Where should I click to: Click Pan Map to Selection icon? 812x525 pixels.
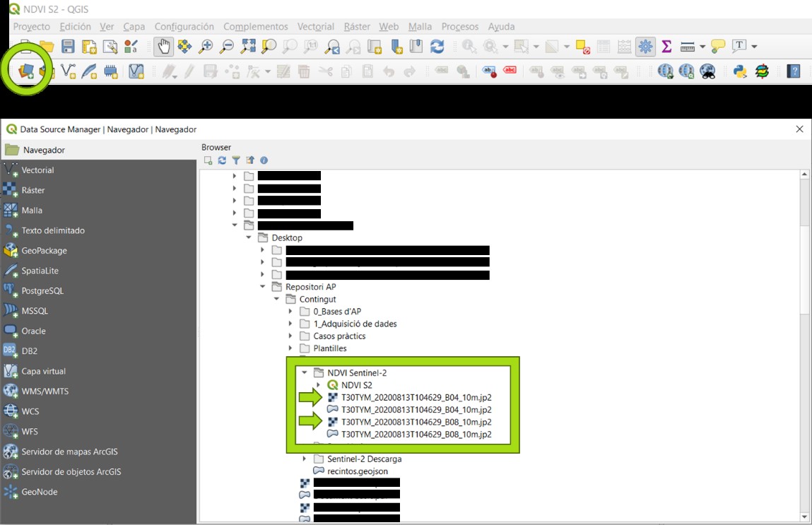pos(184,47)
